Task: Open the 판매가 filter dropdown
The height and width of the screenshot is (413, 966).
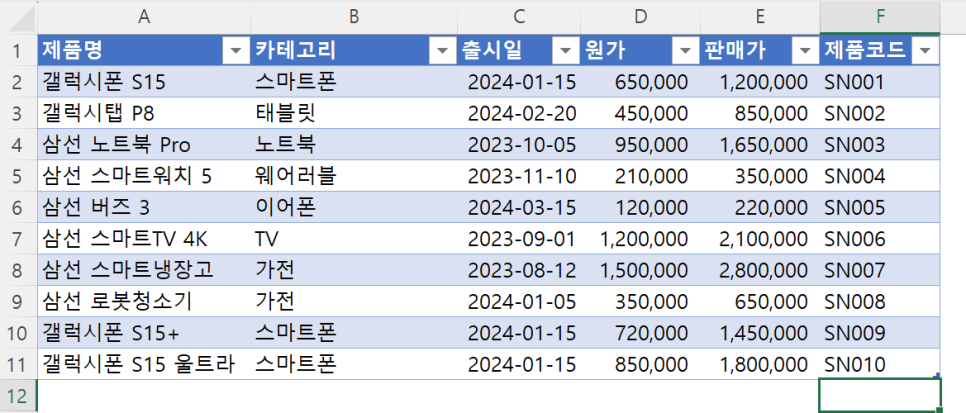Action: pos(805,51)
